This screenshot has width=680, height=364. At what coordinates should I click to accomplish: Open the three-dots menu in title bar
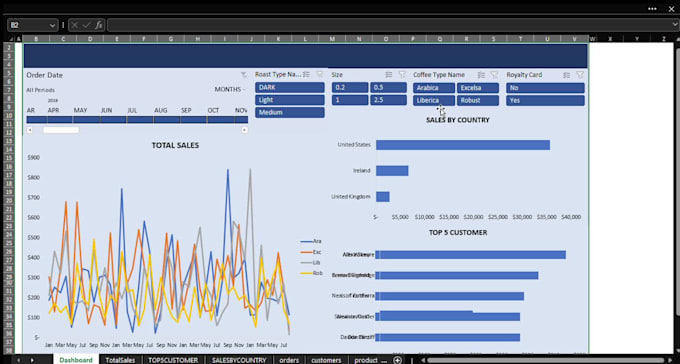652,9
